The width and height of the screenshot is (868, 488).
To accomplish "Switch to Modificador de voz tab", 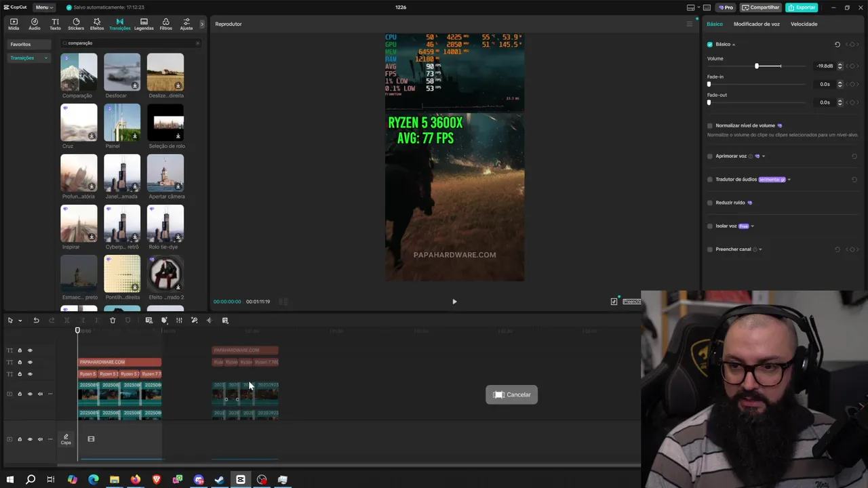I will [x=756, y=24].
